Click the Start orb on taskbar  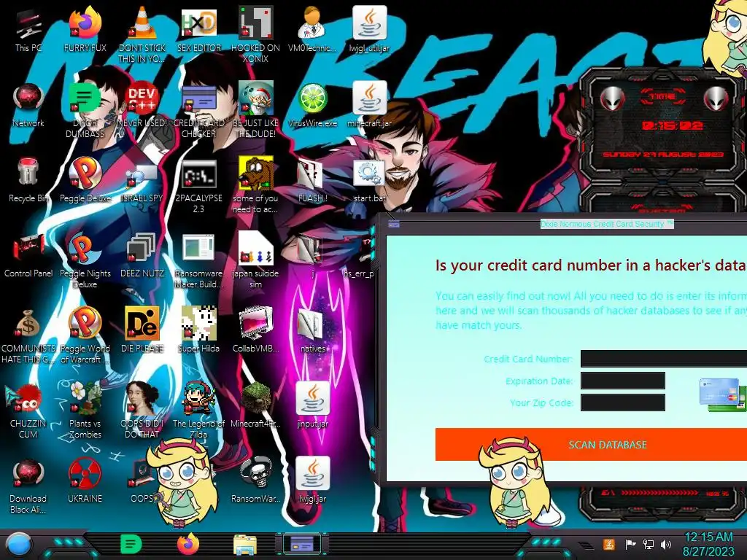click(19, 545)
